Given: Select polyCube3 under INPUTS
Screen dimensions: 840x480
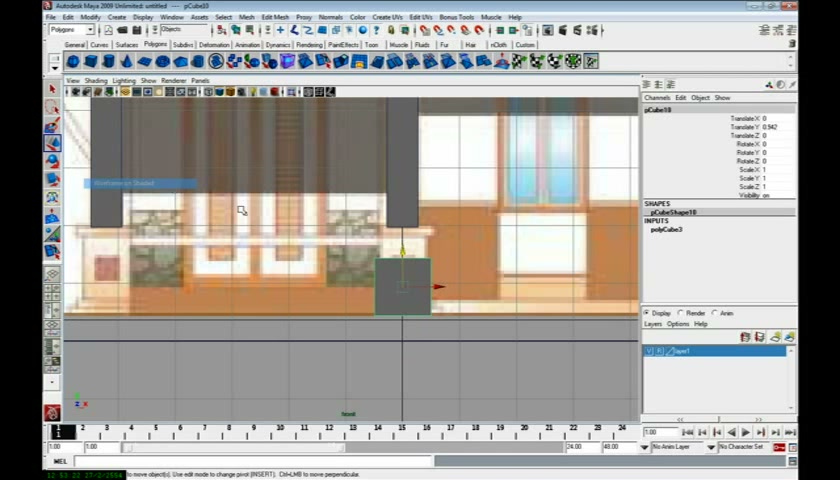Looking at the screenshot, I should pos(666,229).
